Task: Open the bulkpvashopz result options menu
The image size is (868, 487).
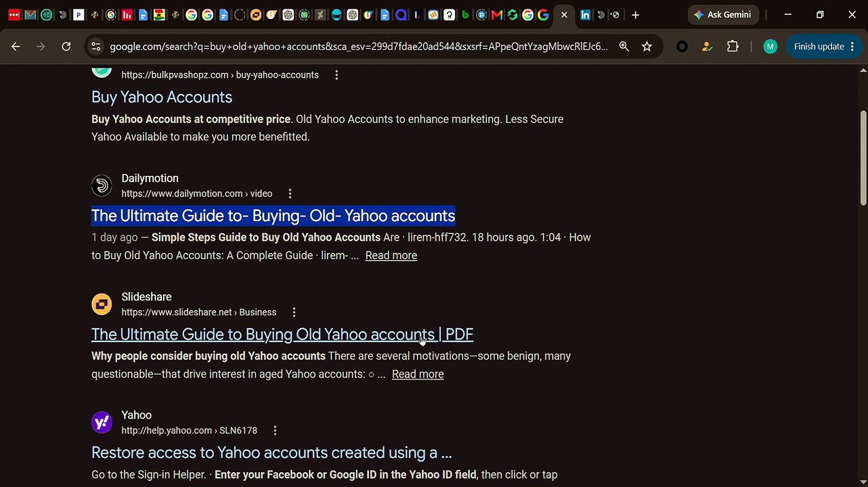Action: pos(337,75)
